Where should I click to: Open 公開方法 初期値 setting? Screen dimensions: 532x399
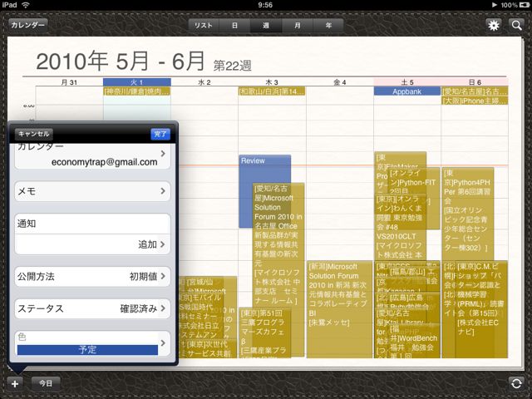point(92,277)
